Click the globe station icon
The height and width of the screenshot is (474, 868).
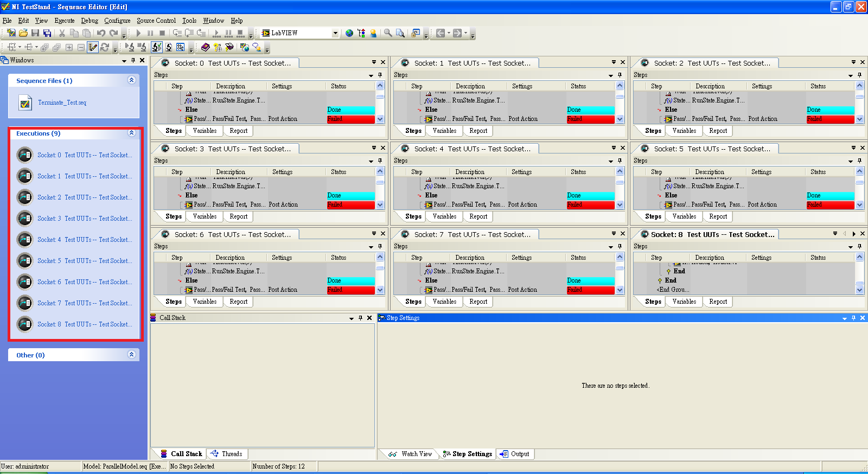(349, 33)
